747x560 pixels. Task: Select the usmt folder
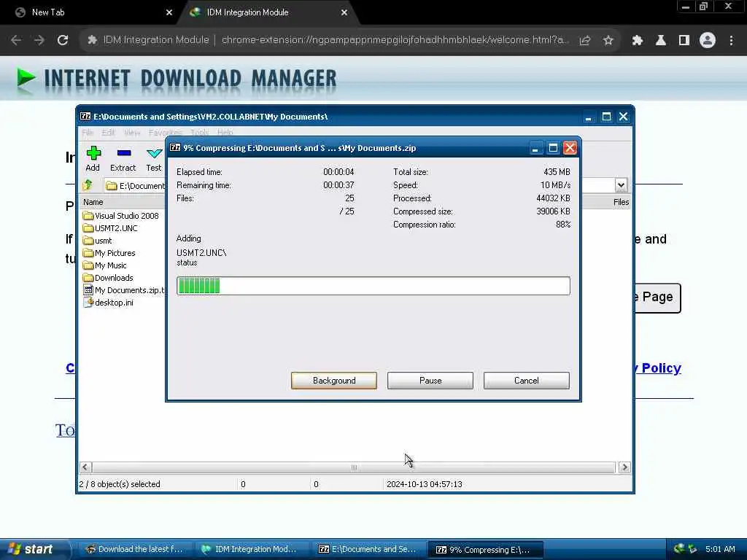tap(98, 241)
